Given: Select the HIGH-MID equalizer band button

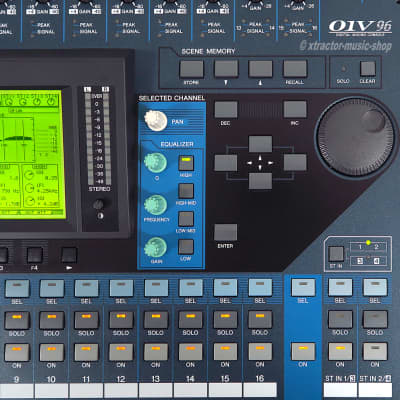Looking at the screenshot, I should pyautogui.click(x=186, y=191).
